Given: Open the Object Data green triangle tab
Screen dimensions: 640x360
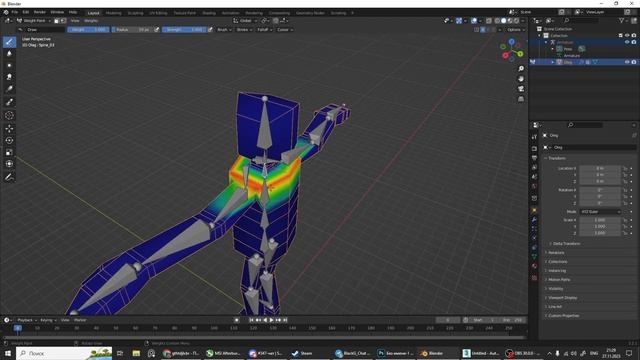Looking at the screenshot, I should tap(534, 256).
